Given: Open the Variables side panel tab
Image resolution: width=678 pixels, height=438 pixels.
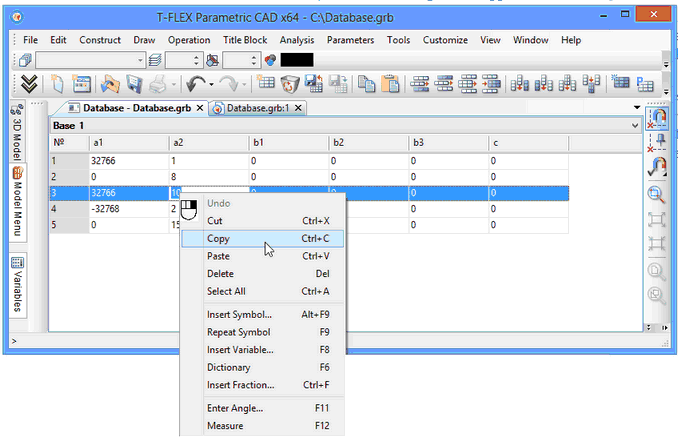Looking at the screenshot, I should tap(17, 285).
